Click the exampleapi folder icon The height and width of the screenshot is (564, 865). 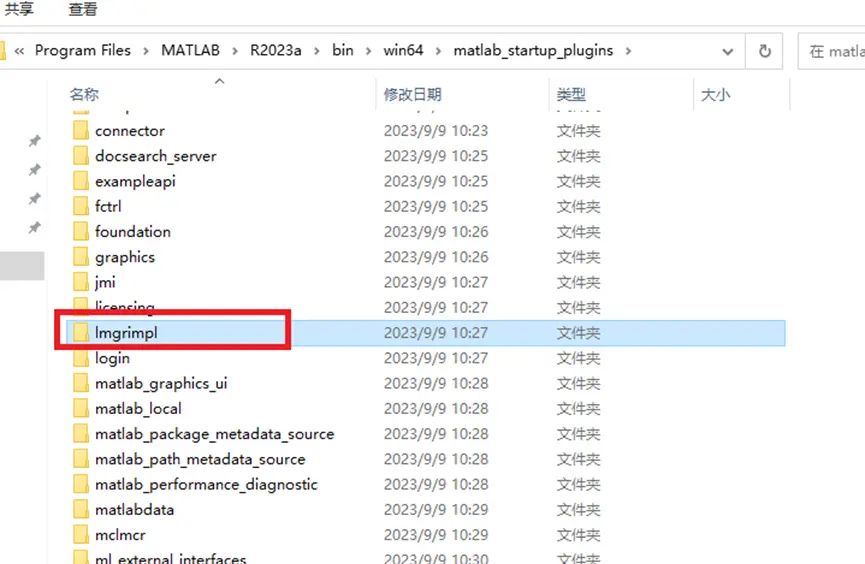[x=81, y=182]
